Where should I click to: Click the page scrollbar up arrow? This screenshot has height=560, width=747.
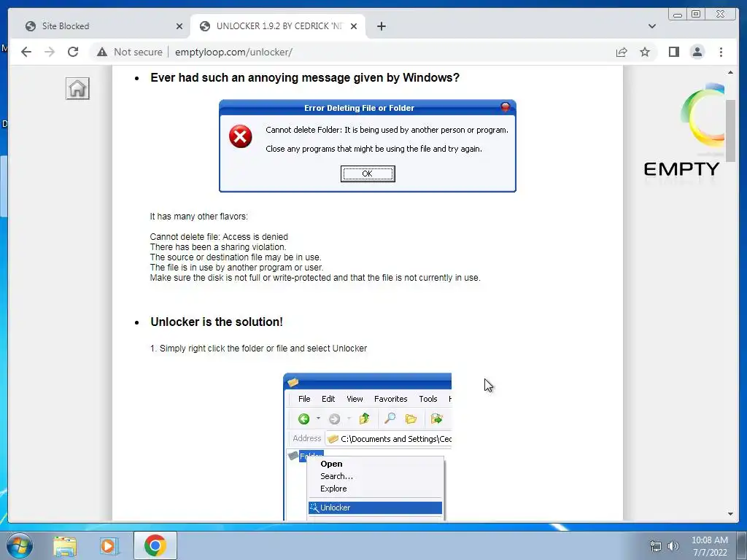tap(730, 72)
